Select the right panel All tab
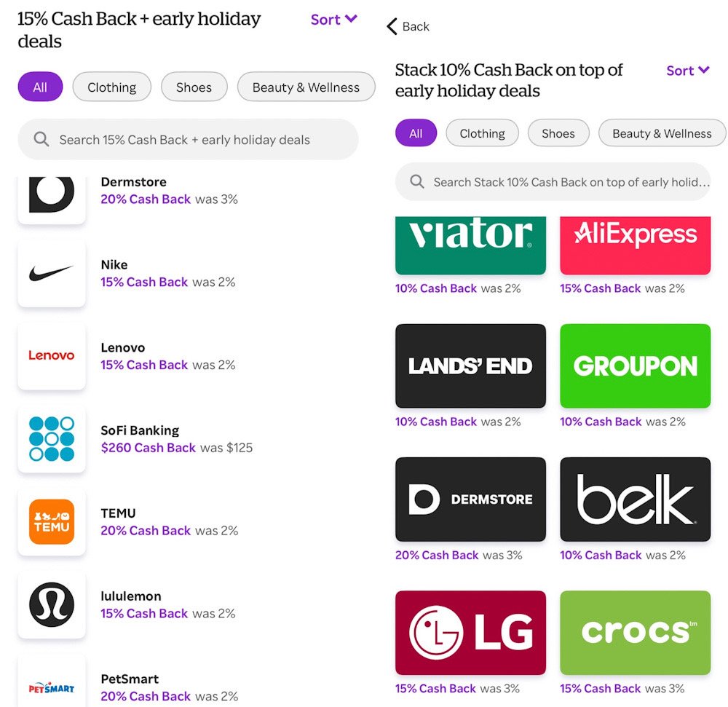Viewport: 728px width, 707px height. coord(416,133)
